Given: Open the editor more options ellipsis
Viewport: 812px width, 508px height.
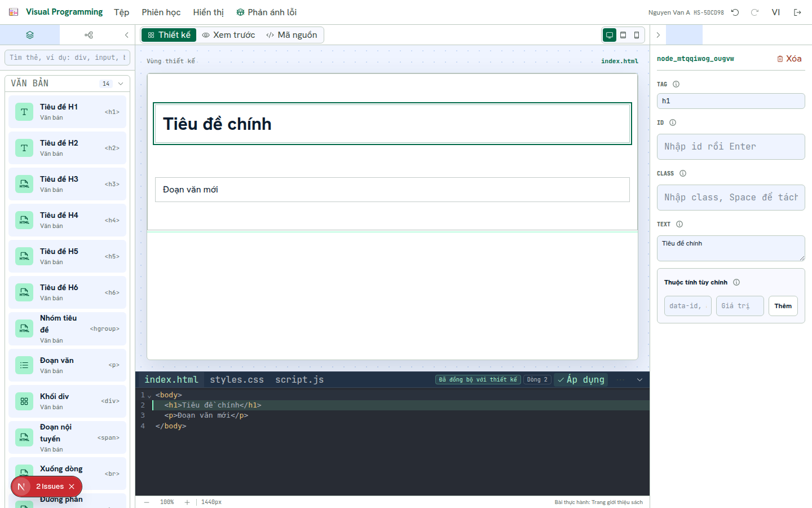Looking at the screenshot, I should [x=621, y=380].
